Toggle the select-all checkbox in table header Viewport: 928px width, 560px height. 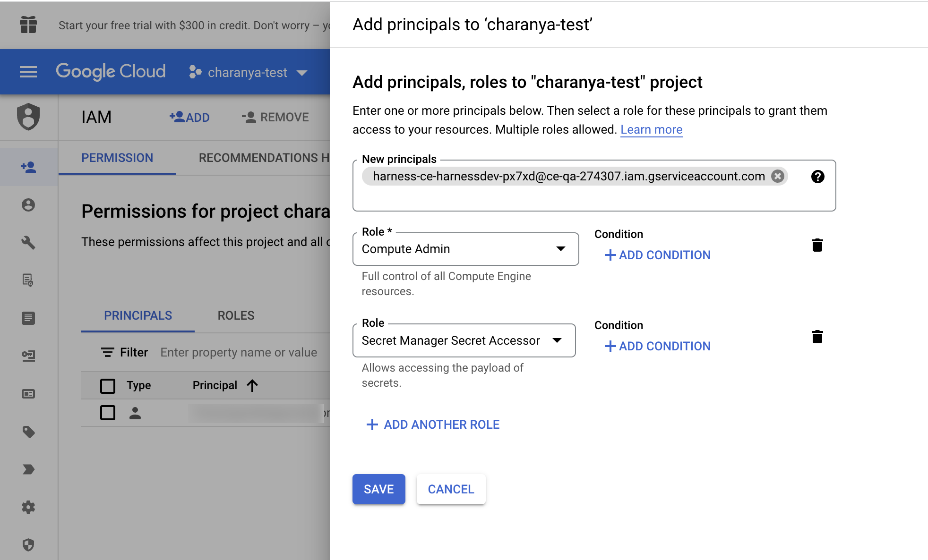click(x=108, y=386)
